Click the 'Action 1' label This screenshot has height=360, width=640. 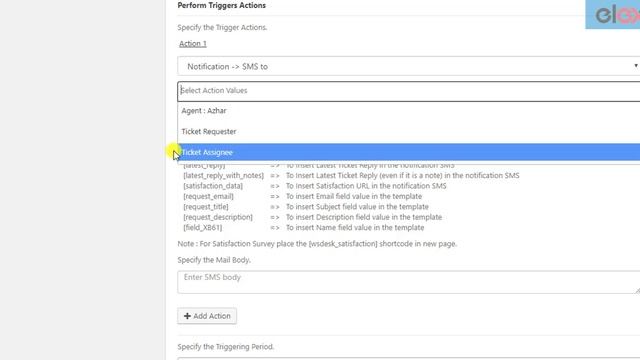tap(193, 44)
